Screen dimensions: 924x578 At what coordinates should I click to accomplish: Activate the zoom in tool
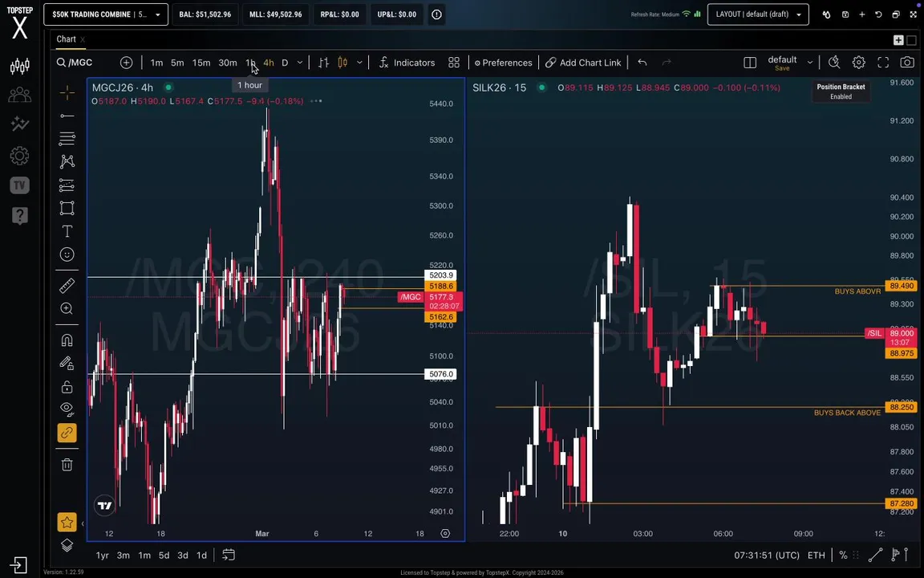pos(67,308)
